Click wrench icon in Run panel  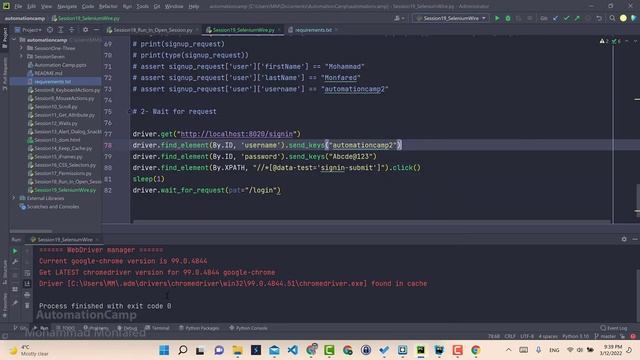15,262
